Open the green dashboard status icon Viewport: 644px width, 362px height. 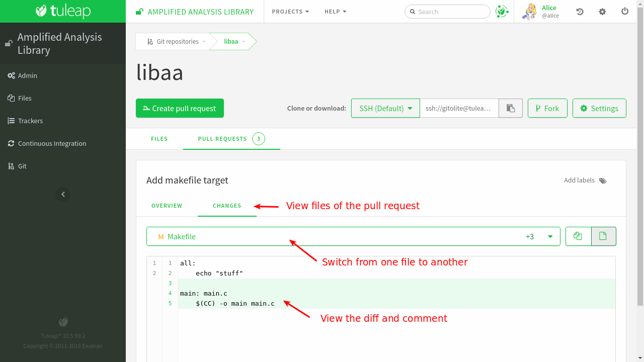502,12
